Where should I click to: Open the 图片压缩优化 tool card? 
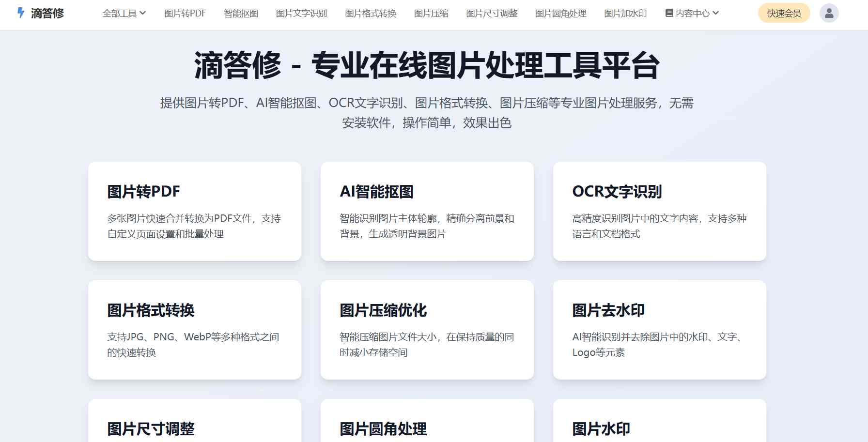(x=426, y=330)
